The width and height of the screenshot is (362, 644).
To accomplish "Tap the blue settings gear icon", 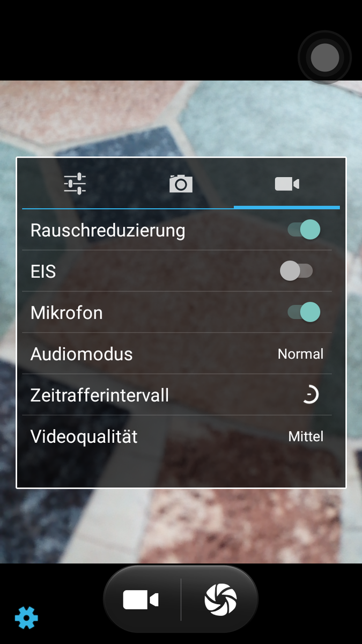I will 26,618.
